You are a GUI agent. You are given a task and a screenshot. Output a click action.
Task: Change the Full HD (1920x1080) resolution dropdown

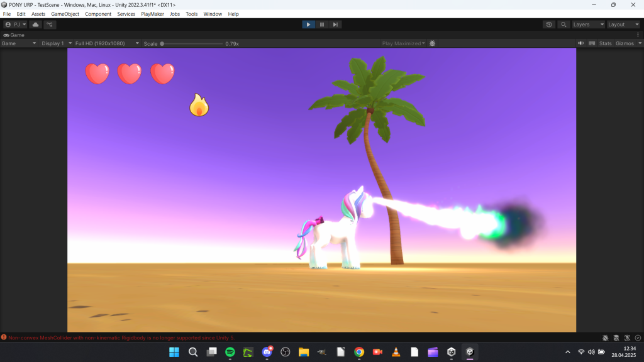tap(107, 43)
